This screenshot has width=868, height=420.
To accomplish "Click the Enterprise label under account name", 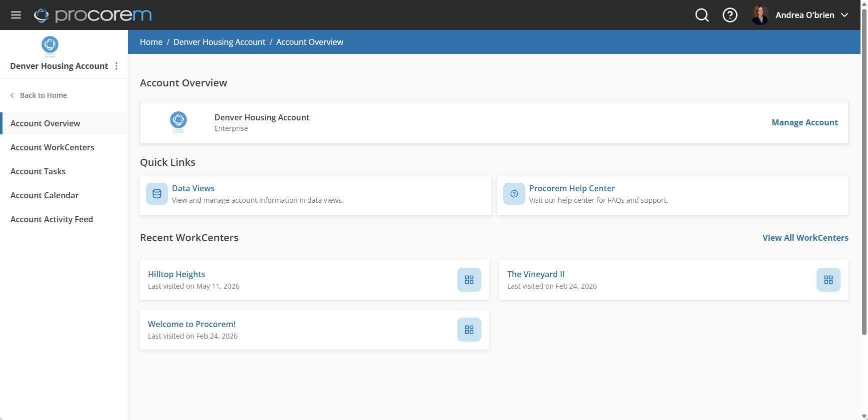I will click(231, 128).
